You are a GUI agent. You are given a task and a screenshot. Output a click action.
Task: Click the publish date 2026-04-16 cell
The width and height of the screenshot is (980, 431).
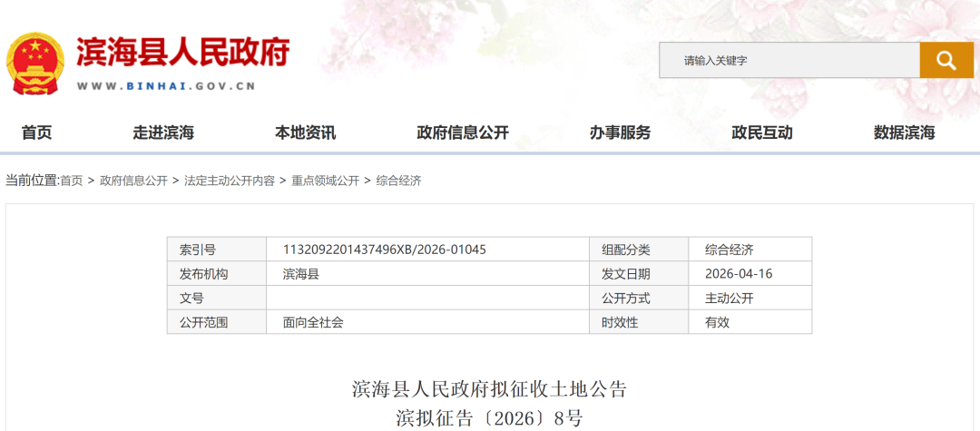[x=739, y=273]
